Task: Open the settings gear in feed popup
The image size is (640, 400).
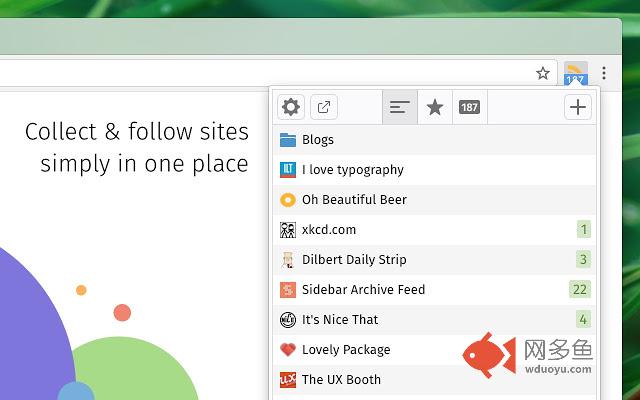Action: [291, 107]
